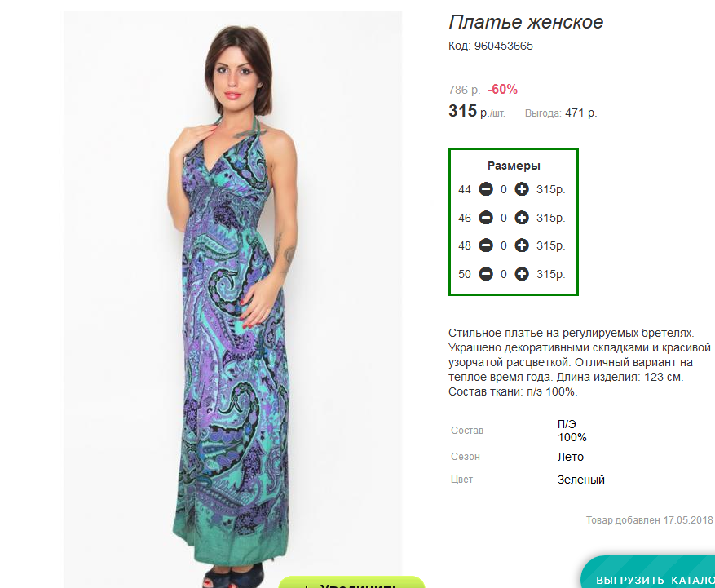This screenshot has width=715, height=588.
Task: Increase quantity for size 44
Action: tap(522, 189)
